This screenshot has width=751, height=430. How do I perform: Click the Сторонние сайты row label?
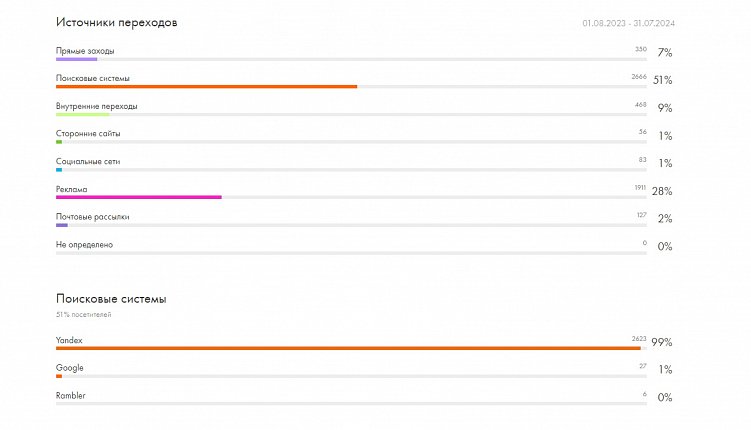coord(88,133)
